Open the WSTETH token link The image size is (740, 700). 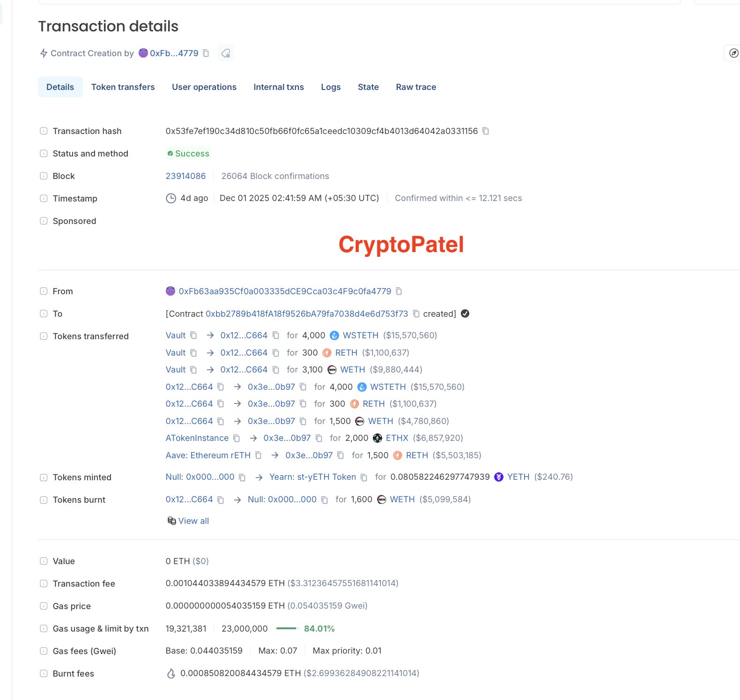[x=360, y=335]
